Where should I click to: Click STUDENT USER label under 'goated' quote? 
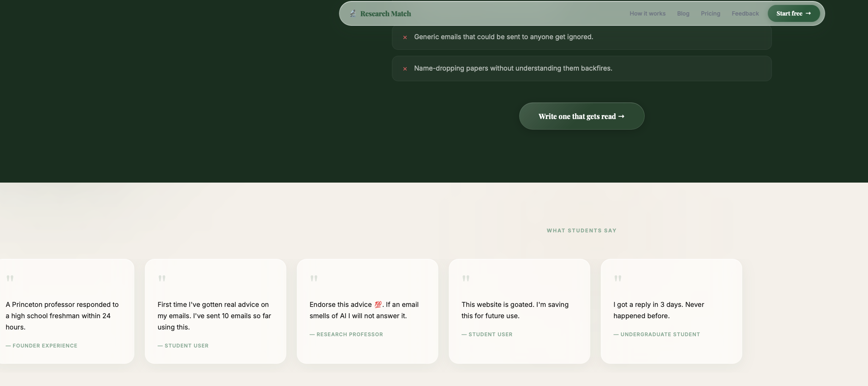coord(487,334)
